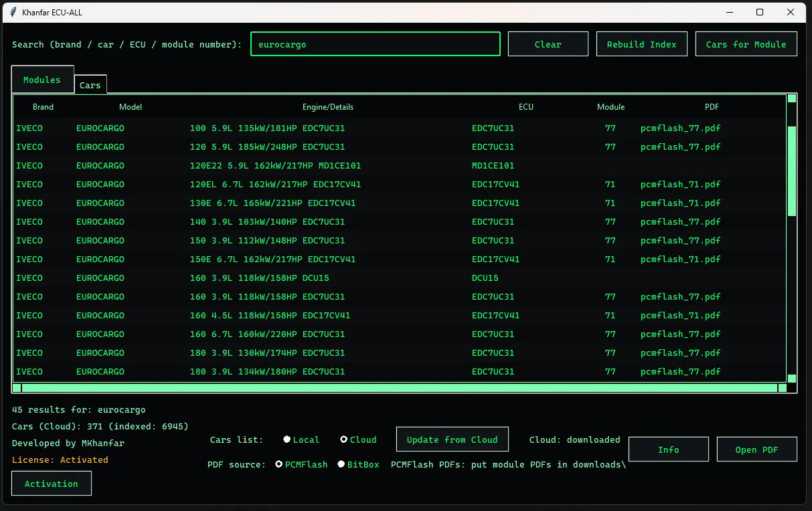The width and height of the screenshot is (812, 511).
Task: Click Rebuild Index
Action: (x=641, y=43)
